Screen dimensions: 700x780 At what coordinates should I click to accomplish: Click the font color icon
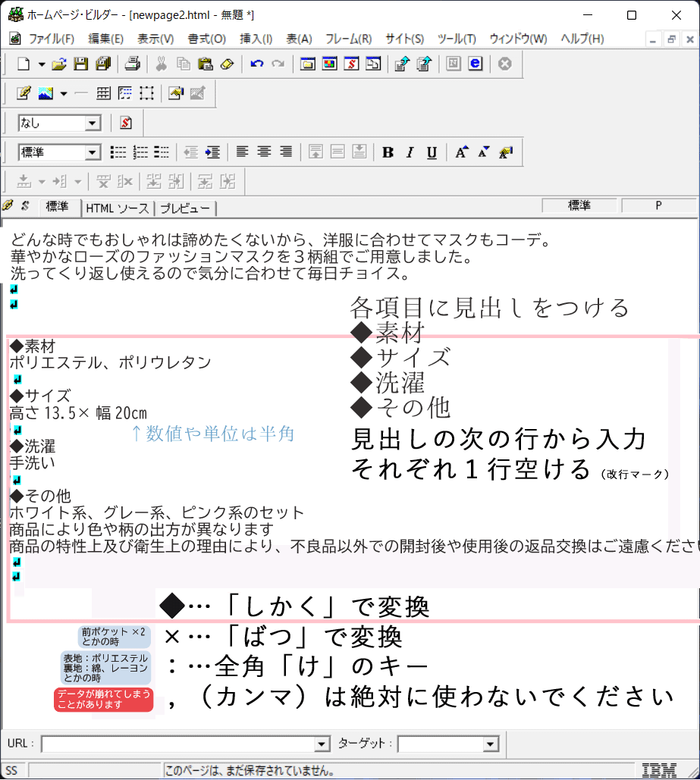click(x=505, y=152)
